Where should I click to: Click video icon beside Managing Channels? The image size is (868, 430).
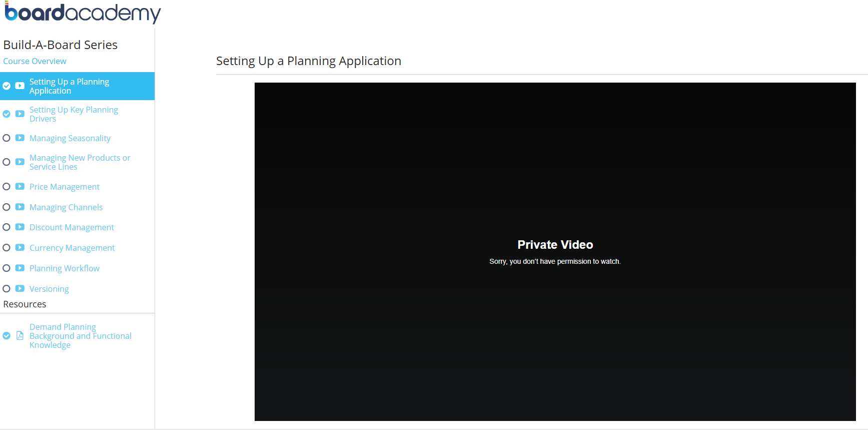pos(20,207)
